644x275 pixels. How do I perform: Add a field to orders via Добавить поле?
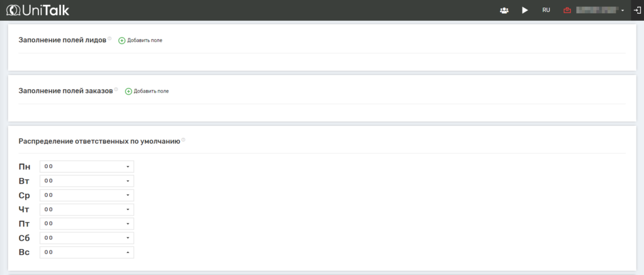[x=151, y=91]
